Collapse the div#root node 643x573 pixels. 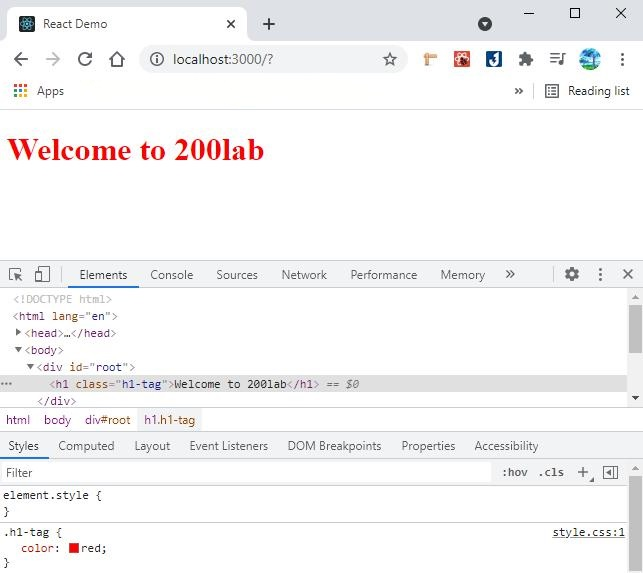point(30,366)
